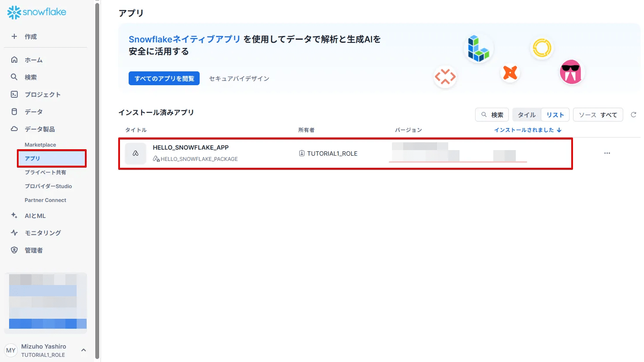This screenshot has width=644, height=362.
Task: Click the データ製品 cloud icon
Action: click(14, 129)
